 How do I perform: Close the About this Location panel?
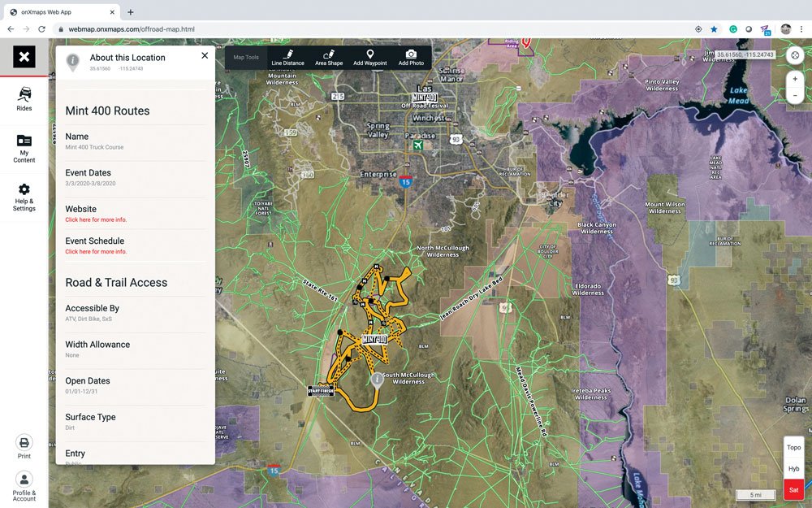point(205,55)
